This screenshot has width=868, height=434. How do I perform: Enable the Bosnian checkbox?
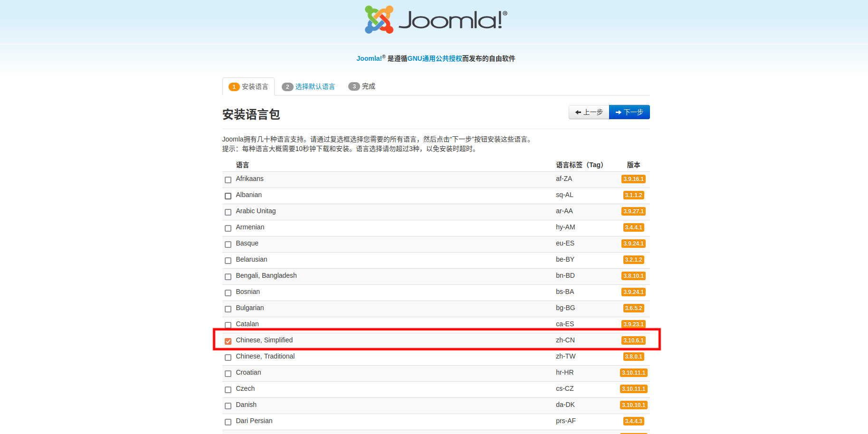[x=228, y=293]
